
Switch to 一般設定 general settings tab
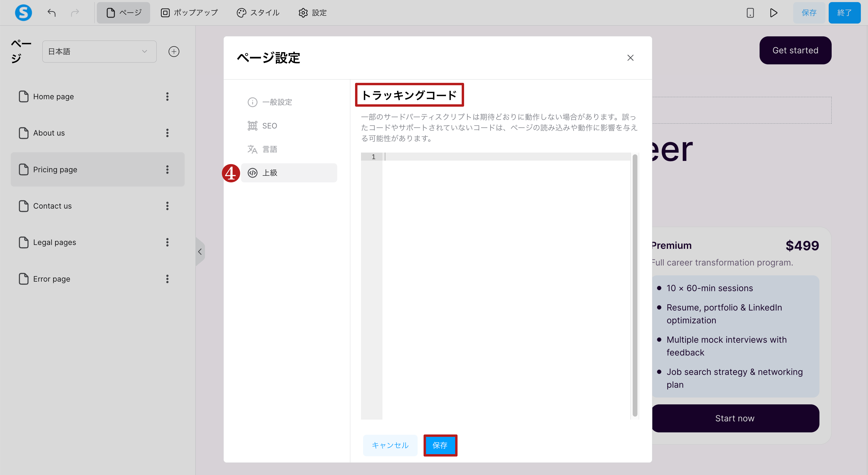coord(277,102)
